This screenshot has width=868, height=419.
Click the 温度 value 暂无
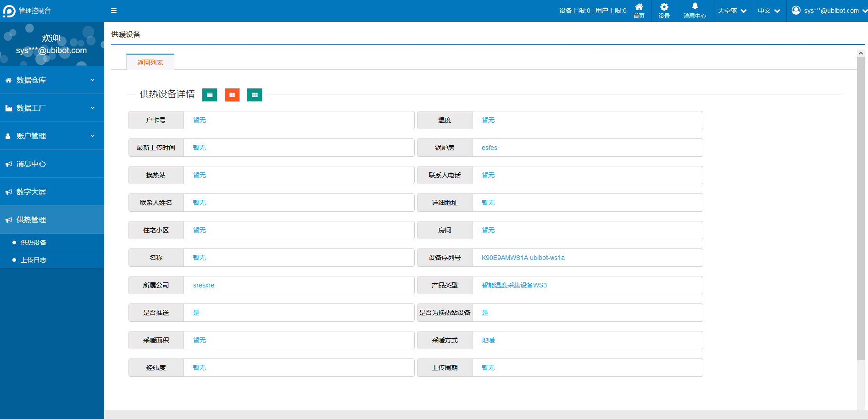[488, 120]
